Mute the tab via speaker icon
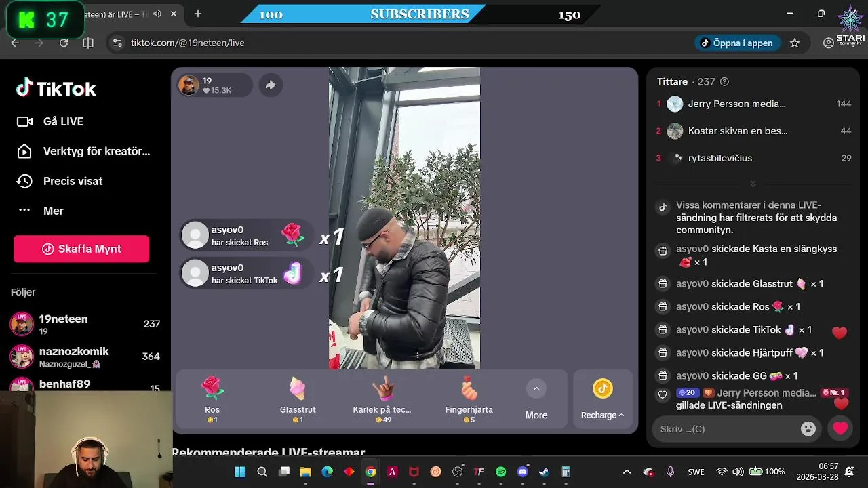The width and height of the screenshot is (868, 488). [157, 14]
